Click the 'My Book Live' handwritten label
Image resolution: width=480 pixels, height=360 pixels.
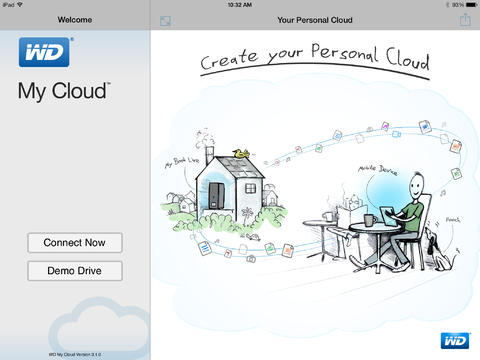182,162
